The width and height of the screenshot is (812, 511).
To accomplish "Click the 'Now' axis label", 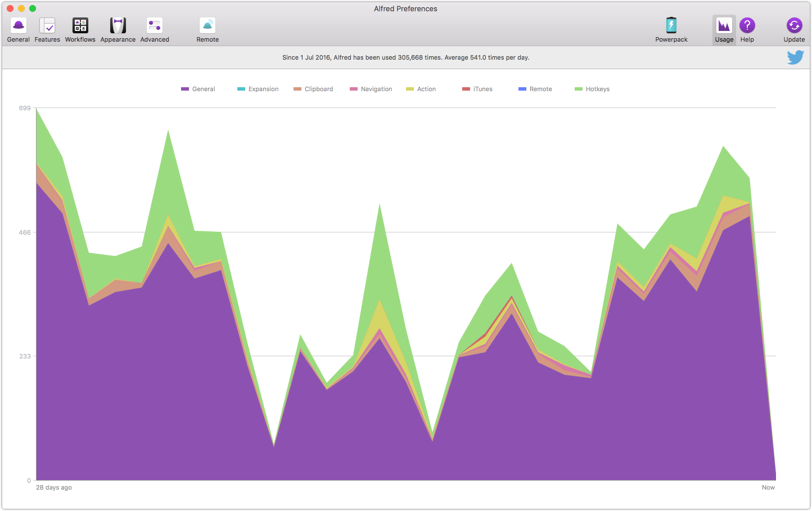I will [x=768, y=487].
